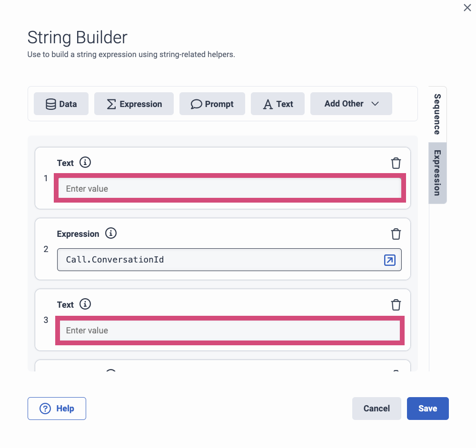This screenshot has width=476, height=448.
Task: Focus the third Text block's value field
Action: click(229, 330)
